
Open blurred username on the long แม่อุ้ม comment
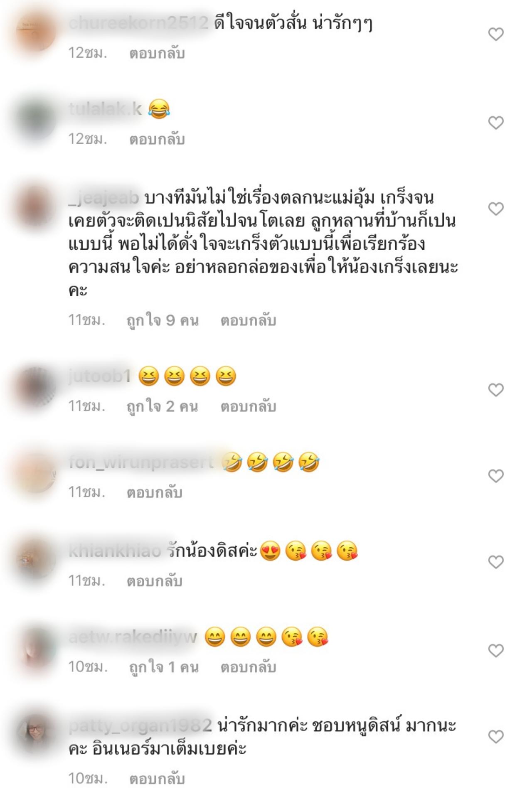[103, 198]
